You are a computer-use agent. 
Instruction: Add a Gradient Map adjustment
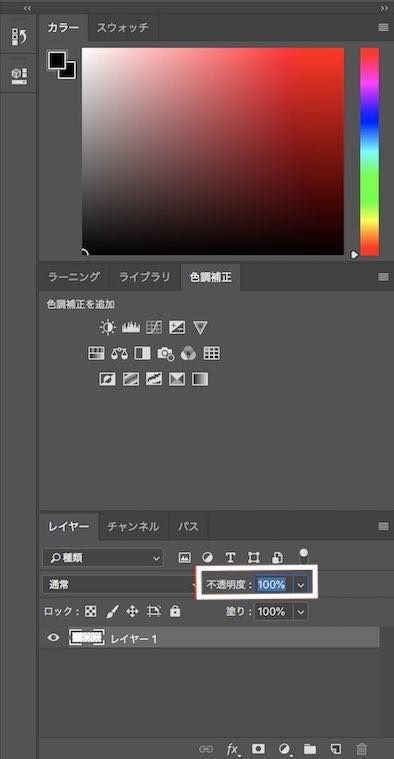point(200,379)
